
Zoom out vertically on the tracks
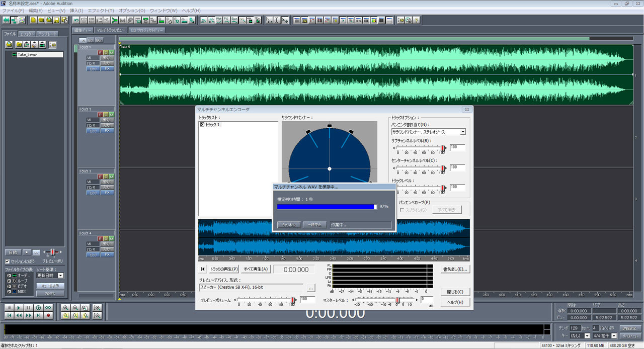click(97, 315)
